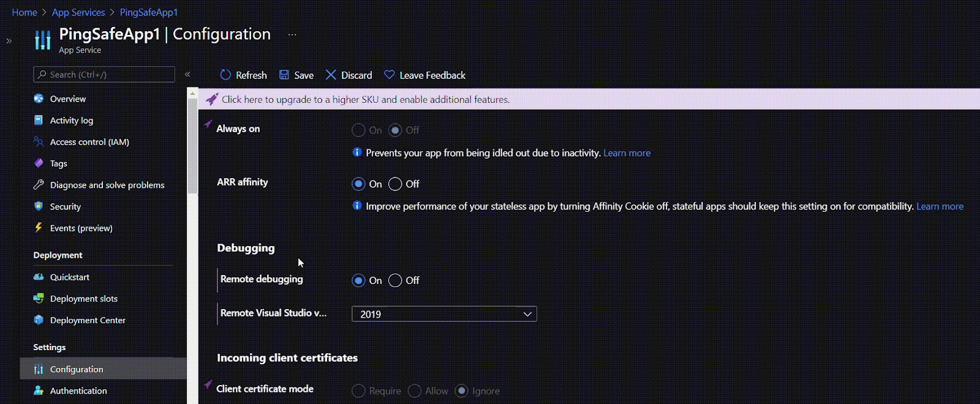Click the Refresh icon in toolbar
The height and width of the screenshot is (404, 980).
(225, 75)
